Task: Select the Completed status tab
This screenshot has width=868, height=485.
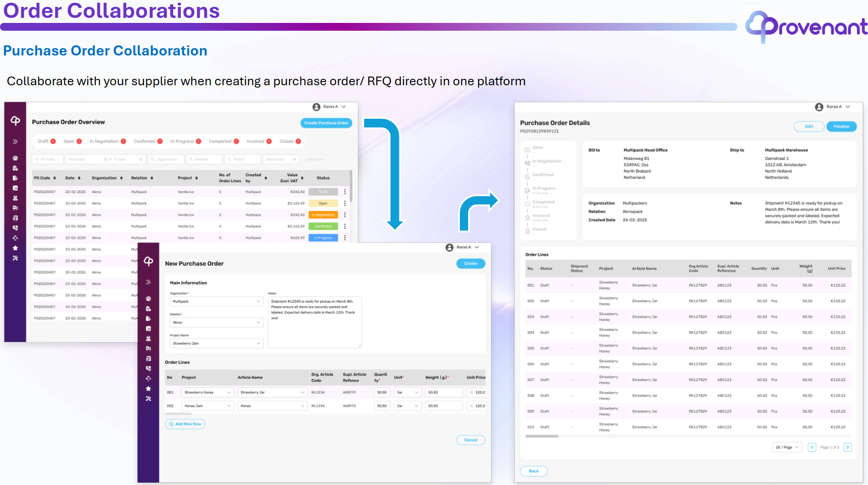Action: [224, 141]
